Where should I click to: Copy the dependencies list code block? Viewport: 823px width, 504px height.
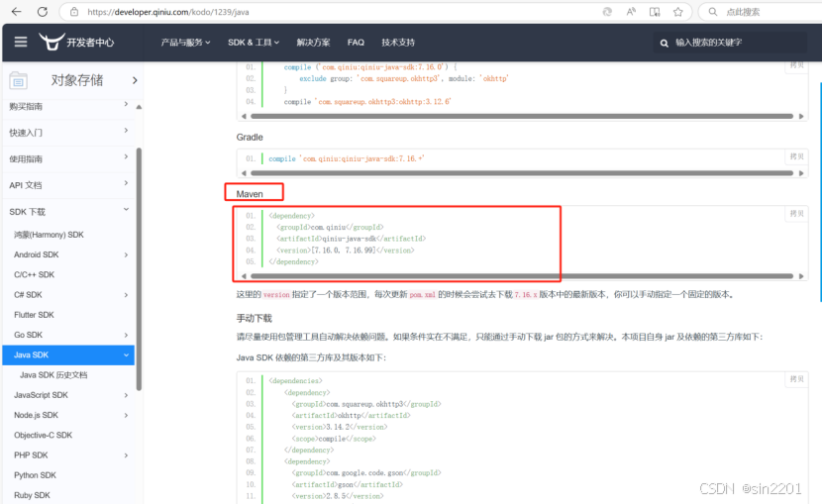click(x=797, y=379)
